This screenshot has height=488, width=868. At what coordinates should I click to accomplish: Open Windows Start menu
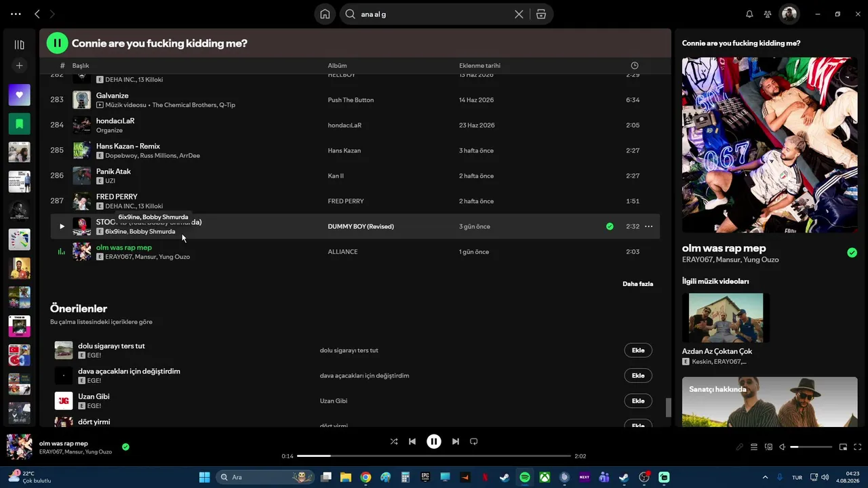tap(204, 477)
